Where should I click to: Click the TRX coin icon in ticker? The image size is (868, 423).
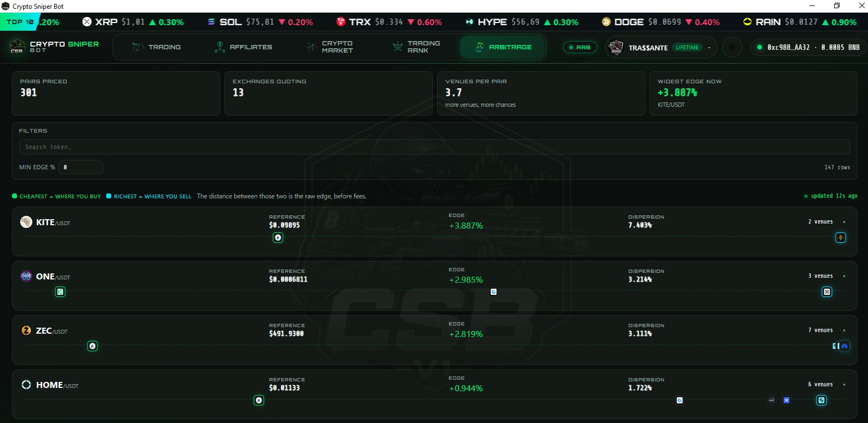[341, 22]
